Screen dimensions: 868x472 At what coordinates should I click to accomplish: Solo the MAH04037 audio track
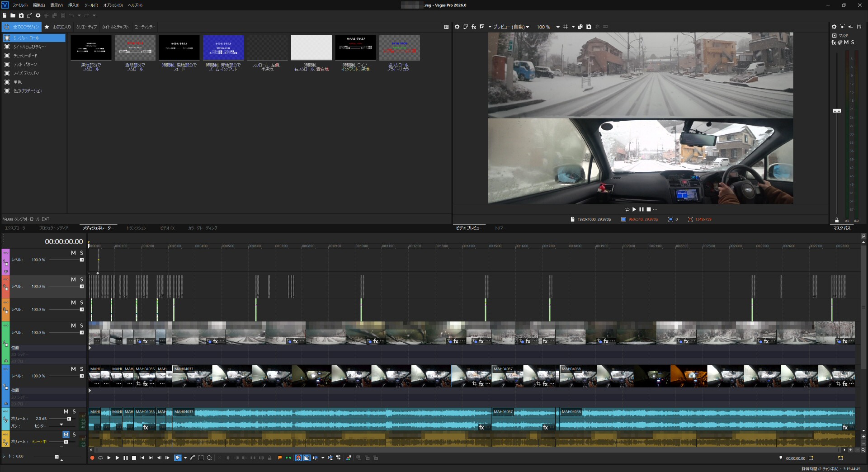coord(74,411)
